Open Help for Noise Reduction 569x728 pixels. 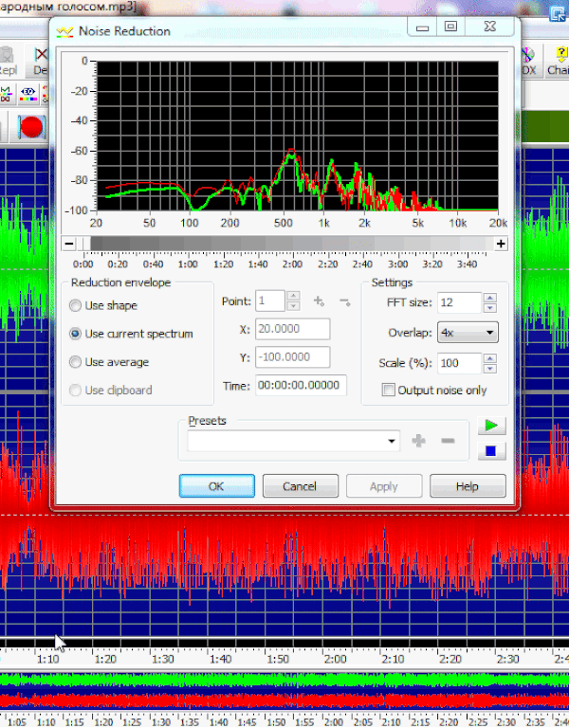467,486
